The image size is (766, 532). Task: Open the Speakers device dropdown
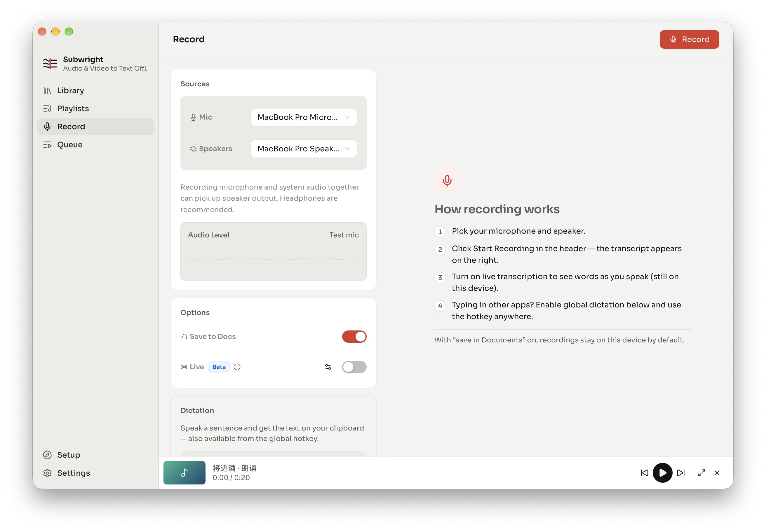tap(304, 149)
